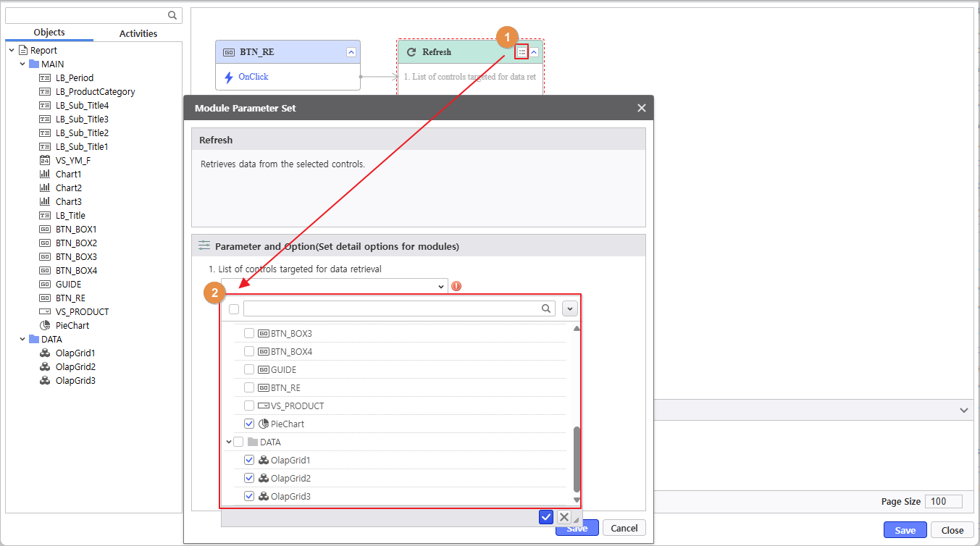This screenshot has width=980, height=546.
Task: Click the Page Size input field
Action: 943,502
